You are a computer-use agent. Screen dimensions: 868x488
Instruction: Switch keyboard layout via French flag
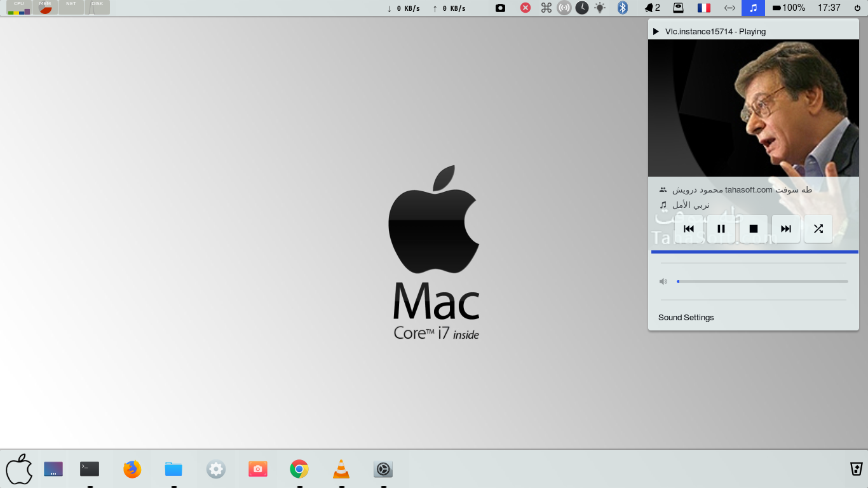click(x=704, y=8)
